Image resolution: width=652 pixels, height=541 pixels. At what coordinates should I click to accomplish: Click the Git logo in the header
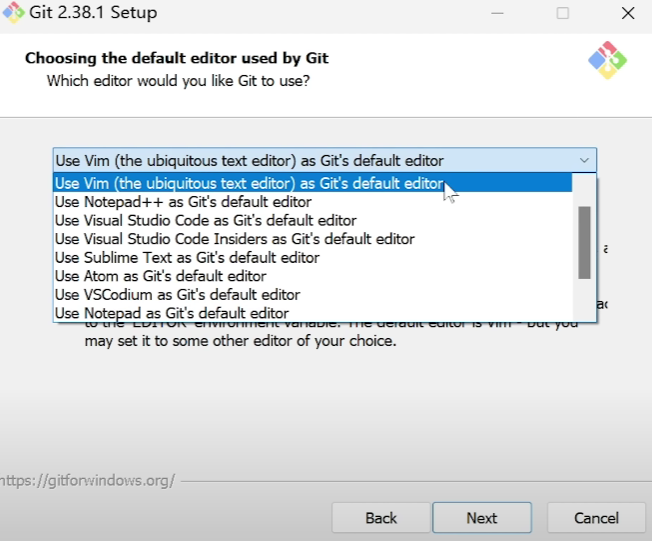(608, 60)
